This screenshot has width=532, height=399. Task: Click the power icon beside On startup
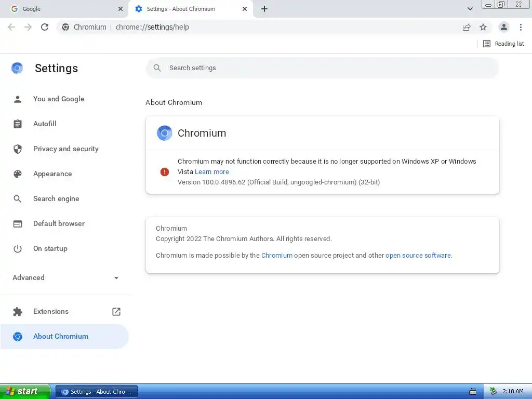(17, 249)
